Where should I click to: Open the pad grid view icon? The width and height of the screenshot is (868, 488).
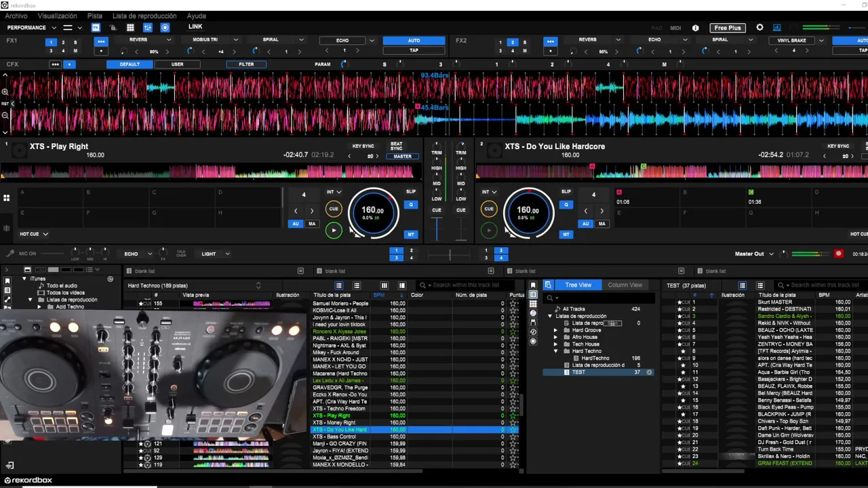point(130,28)
